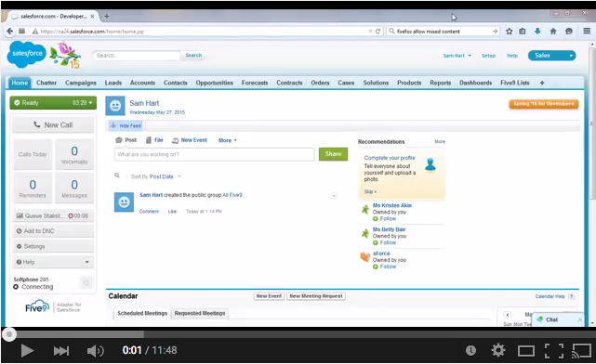Viewport: 596px width, 364px height.
Task: Open the Setup link
Action: pyautogui.click(x=488, y=56)
